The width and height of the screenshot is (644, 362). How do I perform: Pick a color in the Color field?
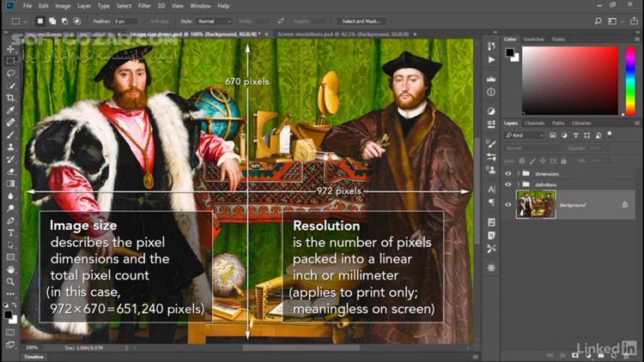click(x=570, y=81)
